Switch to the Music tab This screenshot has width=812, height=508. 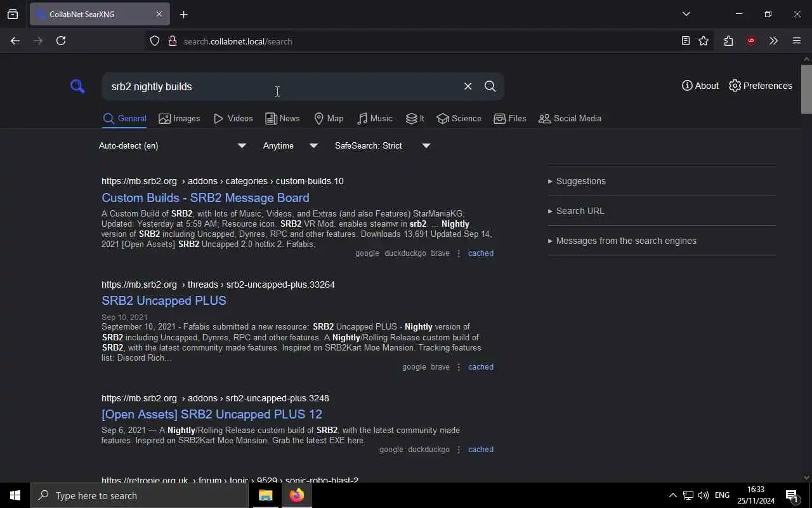[374, 119]
